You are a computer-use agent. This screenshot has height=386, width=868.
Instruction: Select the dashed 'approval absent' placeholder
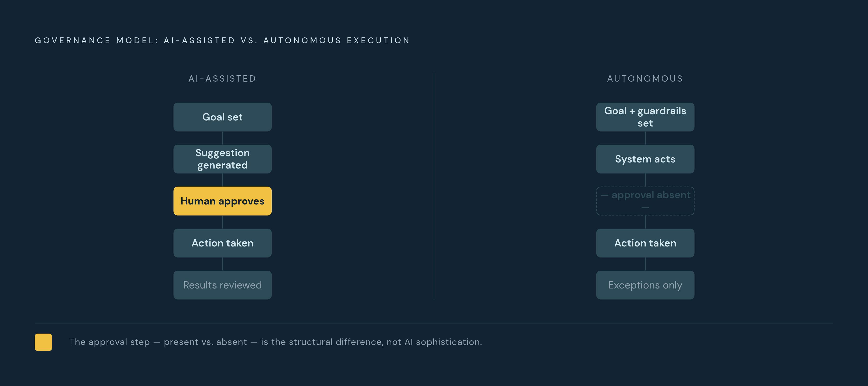[x=645, y=201]
